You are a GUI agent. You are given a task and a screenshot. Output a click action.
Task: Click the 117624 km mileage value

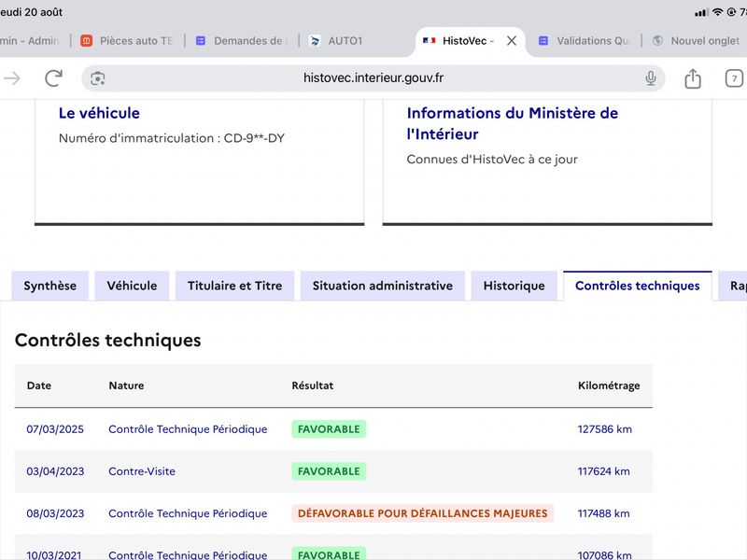(603, 471)
